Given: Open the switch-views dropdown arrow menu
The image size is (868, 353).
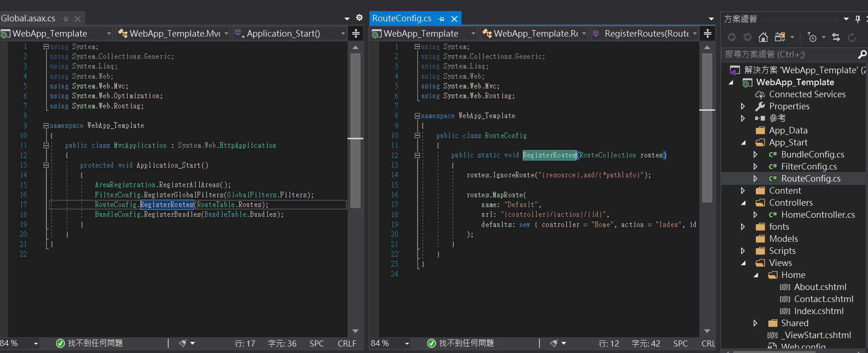Looking at the screenshot, I should [792, 37].
